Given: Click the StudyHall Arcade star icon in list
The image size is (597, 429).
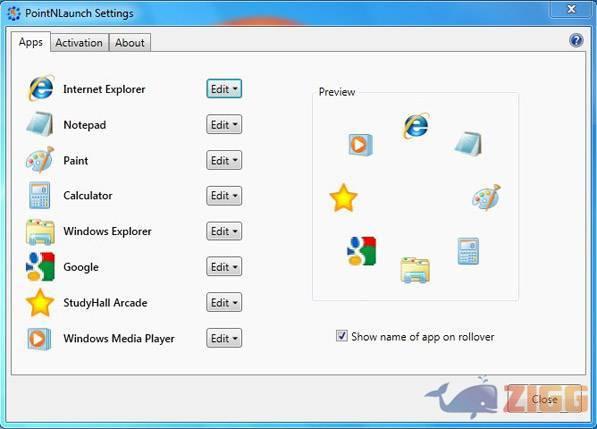Looking at the screenshot, I should pyautogui.click(x=40, y=303).
